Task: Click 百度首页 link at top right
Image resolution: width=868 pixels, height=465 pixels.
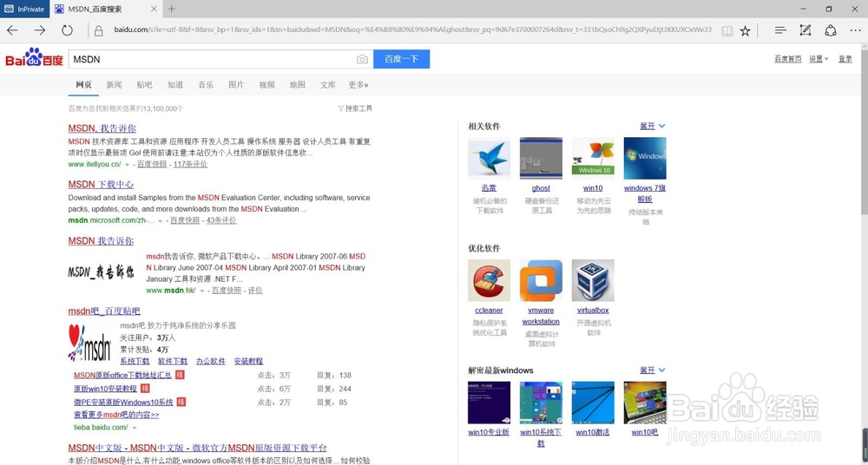Action: [x=788, y=59]
